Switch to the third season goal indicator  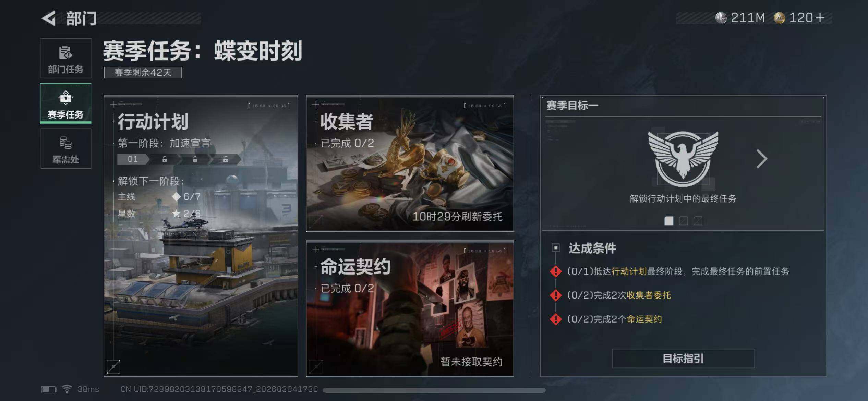coord(698,221)
